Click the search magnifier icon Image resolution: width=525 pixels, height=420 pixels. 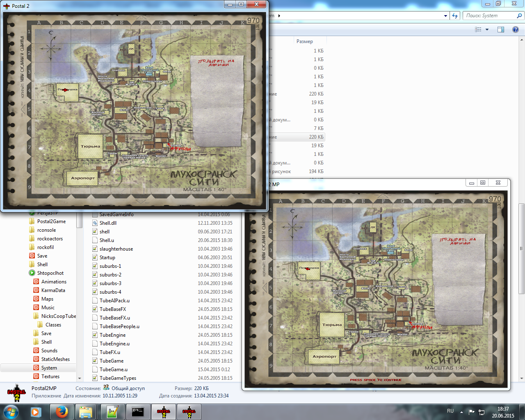[520, 16]
